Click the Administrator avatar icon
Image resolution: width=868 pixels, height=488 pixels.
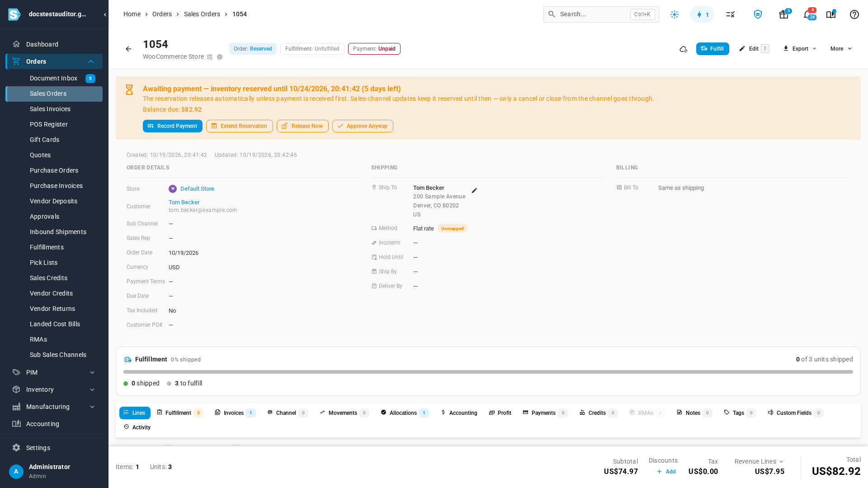coord(16,471)
